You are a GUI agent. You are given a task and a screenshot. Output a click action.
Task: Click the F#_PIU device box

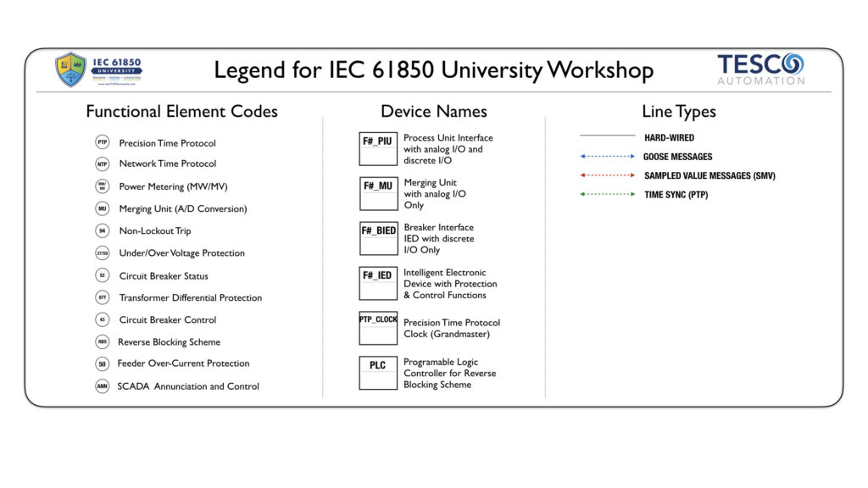pyautogui.click(x=378, y=149)
